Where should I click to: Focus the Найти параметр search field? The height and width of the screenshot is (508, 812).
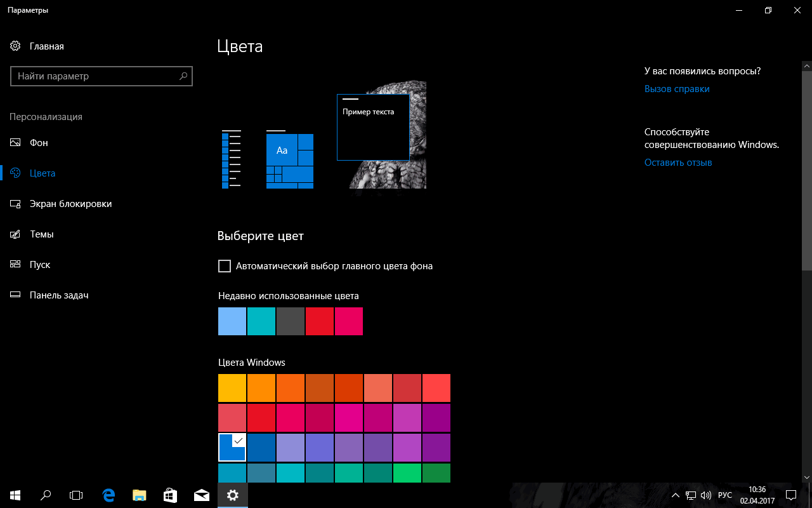pyautogui.click(x=101, y=76)
